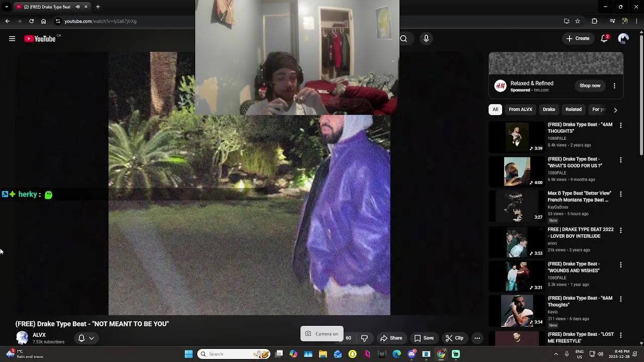Click the install app icon in address bar
Screen dimensions: 644x362
567,21
